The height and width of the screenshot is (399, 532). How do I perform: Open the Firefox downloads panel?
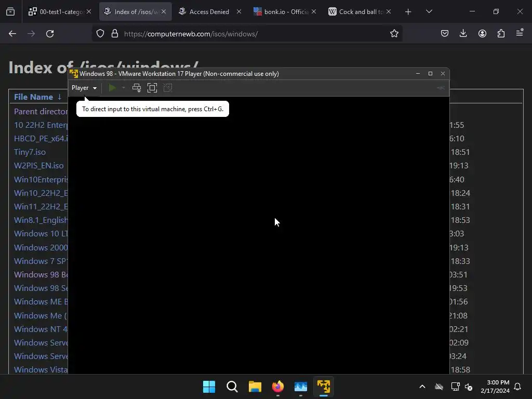click(x=463, y=33)
